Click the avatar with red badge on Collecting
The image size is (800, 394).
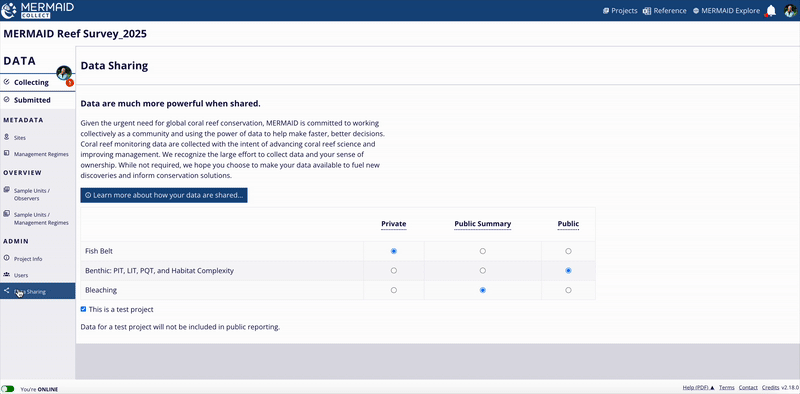point(64,74)
